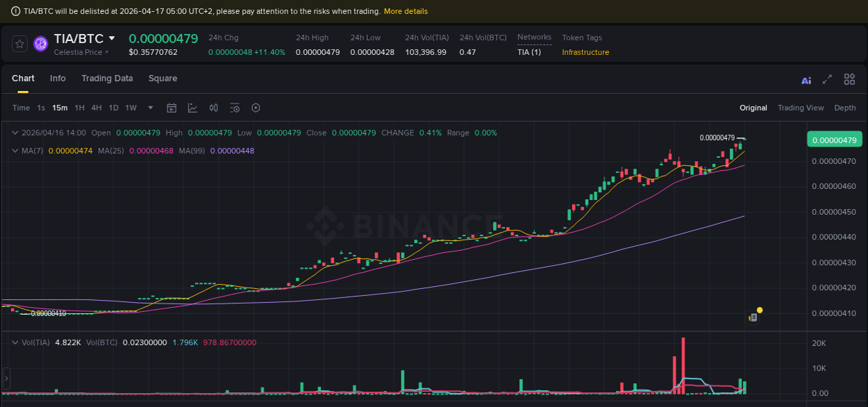Switch to the Chart tab

click(23, 78)
